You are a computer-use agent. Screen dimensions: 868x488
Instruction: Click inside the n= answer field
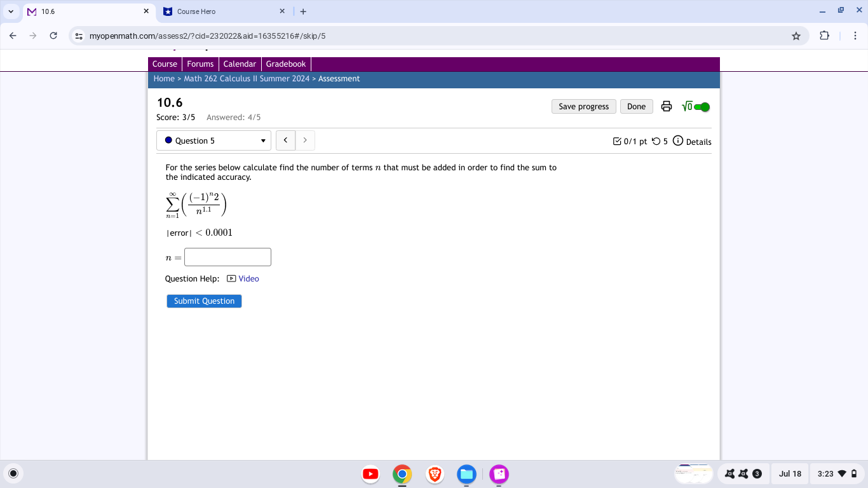227,257
